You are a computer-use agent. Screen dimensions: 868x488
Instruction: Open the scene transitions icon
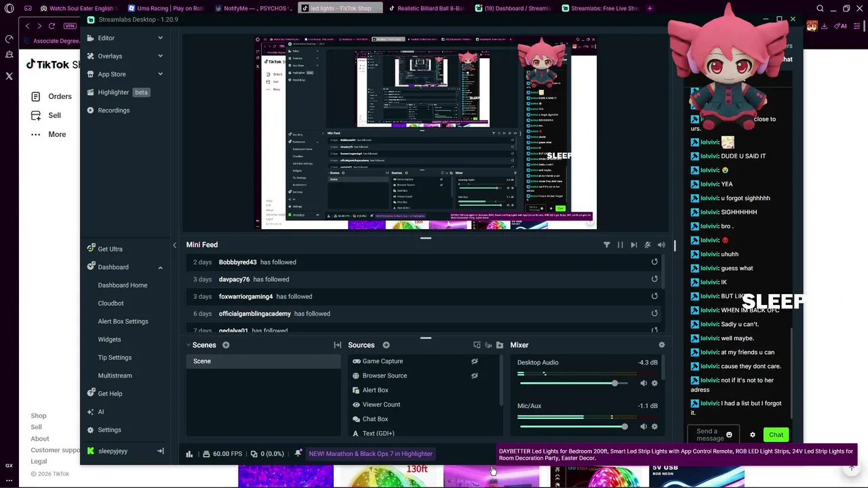coord(337,345)
